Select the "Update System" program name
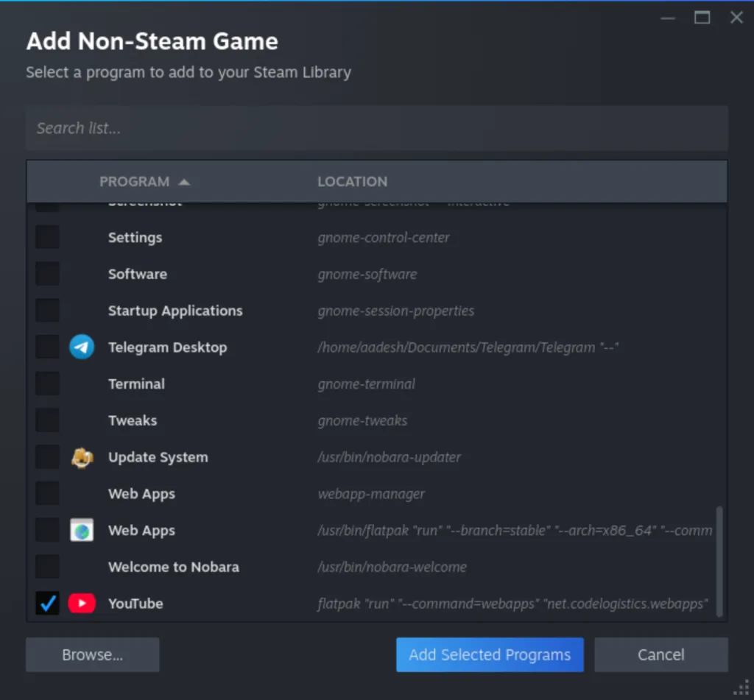This screenshot has width=754, height=700. [158, 457]
